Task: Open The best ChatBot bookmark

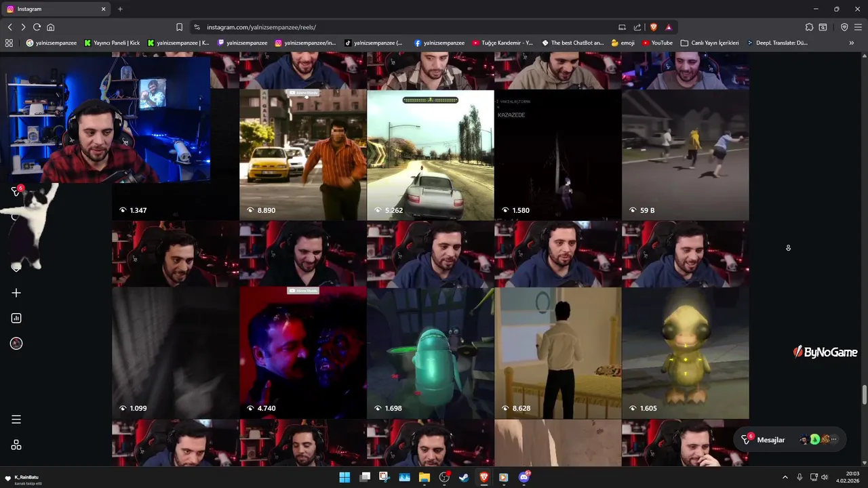Action: tap(572, 43)
